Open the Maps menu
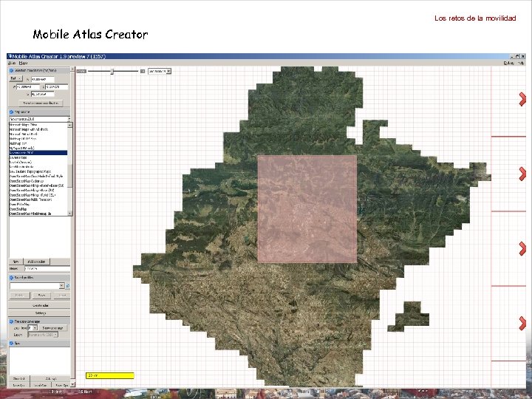This screenshot has width=532, height=399. 23,63
